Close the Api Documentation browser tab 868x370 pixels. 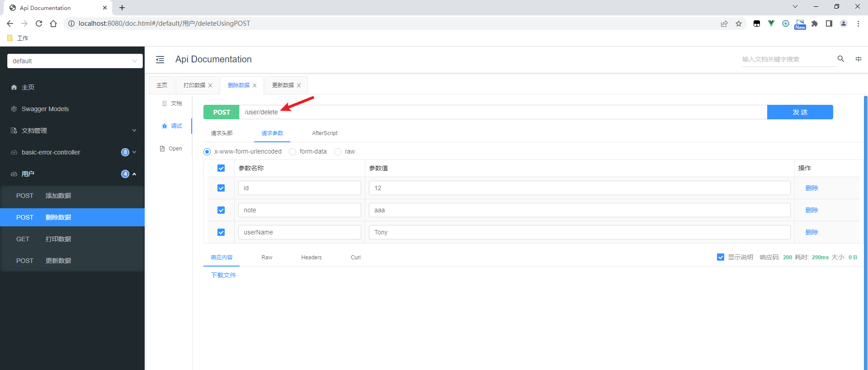[x=105, y=8]
